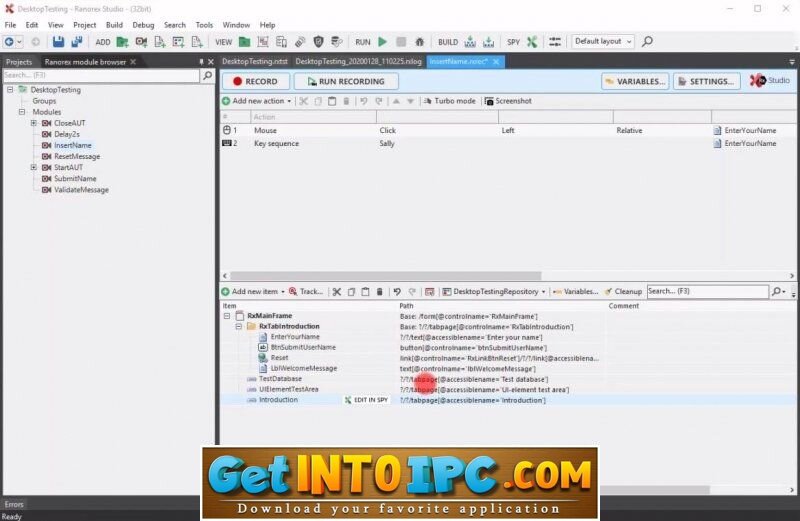Viewport: 800px width, 521px height.
Task: Expand the StartAUT module node
Action: pos(34,167)
